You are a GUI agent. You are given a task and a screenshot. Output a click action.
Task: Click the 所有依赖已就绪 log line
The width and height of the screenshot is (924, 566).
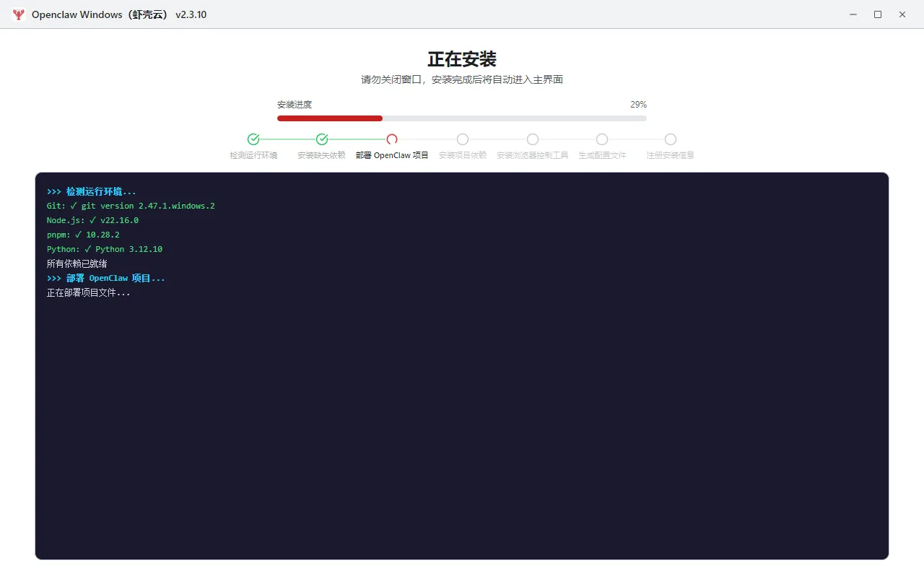point(77,264)
